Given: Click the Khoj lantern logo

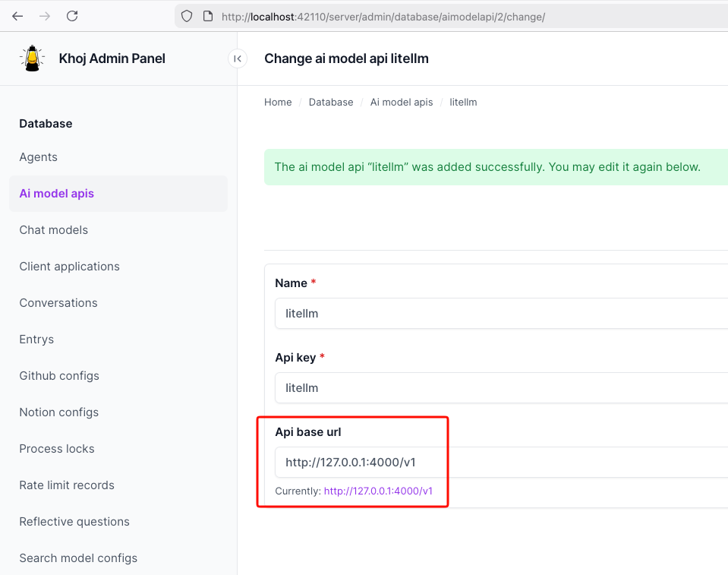Looking at the screenshot, I should 32,58.
